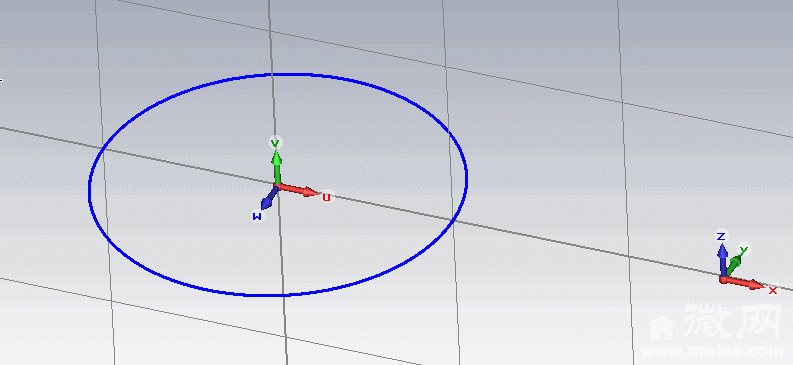This screenshot has height=365, width=793.
Task: Click the green 'v' axis label
Action: coord(275,143)
